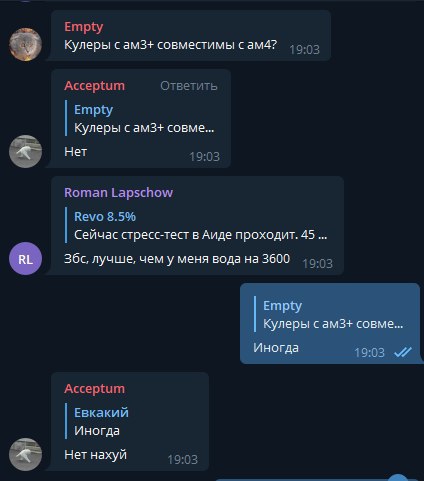
Task: Open Roman Lapschow's RL avatar
Action: [25, 259]
